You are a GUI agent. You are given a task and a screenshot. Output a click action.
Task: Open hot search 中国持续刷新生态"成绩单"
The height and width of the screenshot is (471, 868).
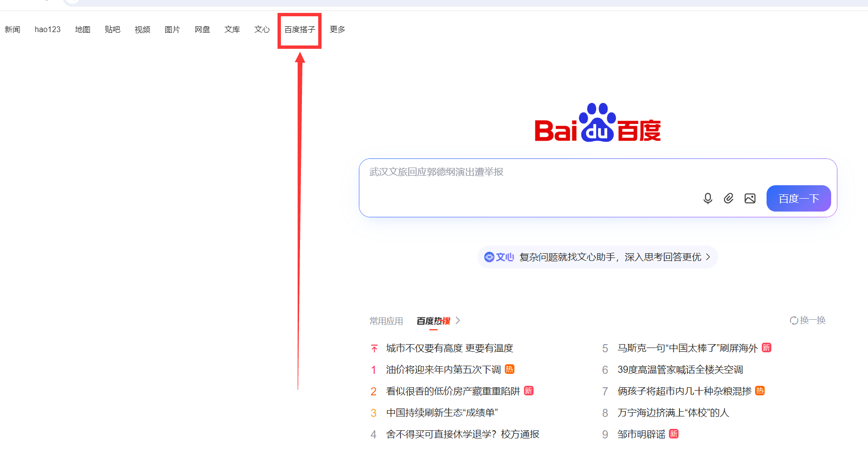[x=442, y=413]
